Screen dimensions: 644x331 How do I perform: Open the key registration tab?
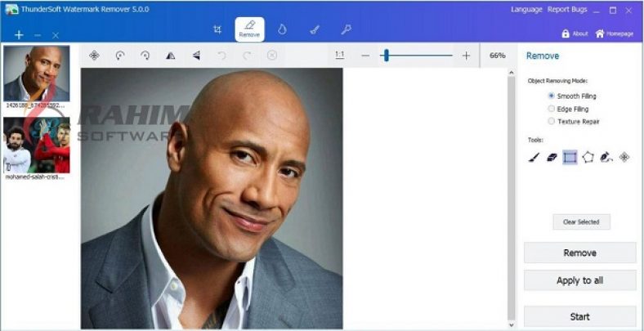point(347,29)
